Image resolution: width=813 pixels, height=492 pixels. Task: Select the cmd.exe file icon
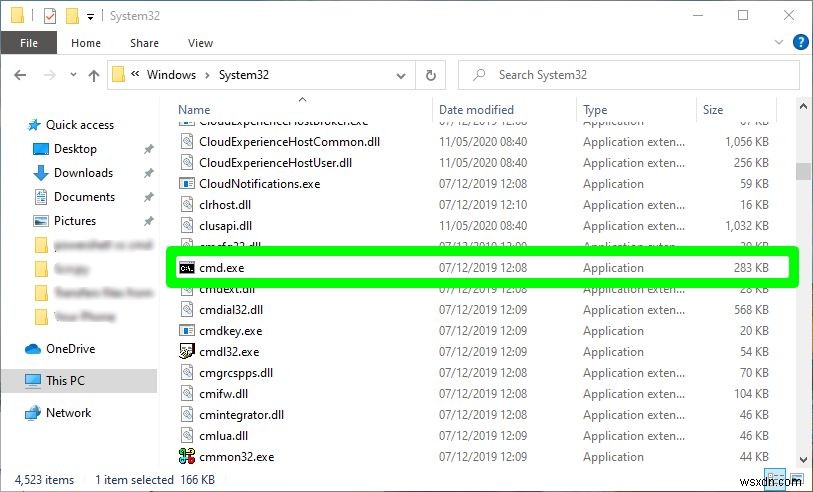[x=187, y=268]
